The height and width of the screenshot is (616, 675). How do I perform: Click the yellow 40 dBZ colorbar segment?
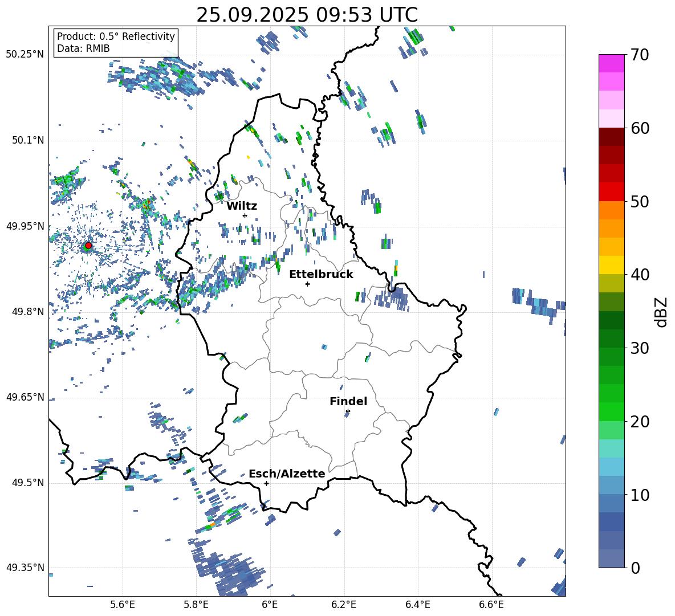[611, 265]
